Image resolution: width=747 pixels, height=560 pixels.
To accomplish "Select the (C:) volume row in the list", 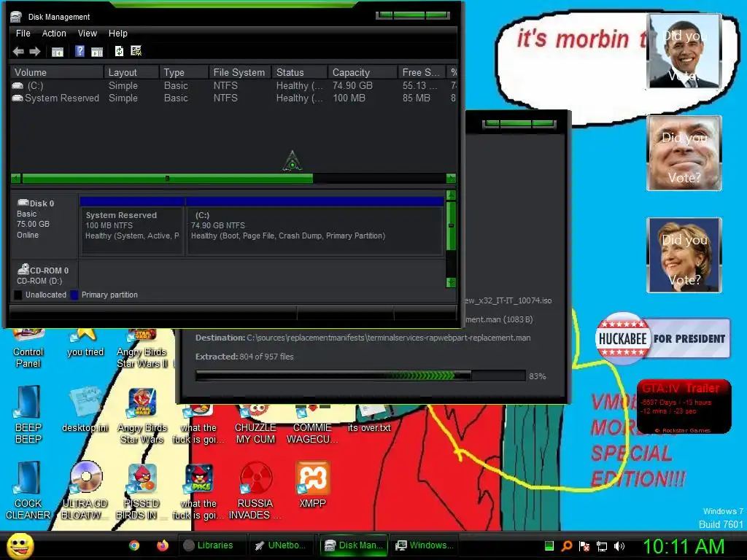I will point(233,86).
